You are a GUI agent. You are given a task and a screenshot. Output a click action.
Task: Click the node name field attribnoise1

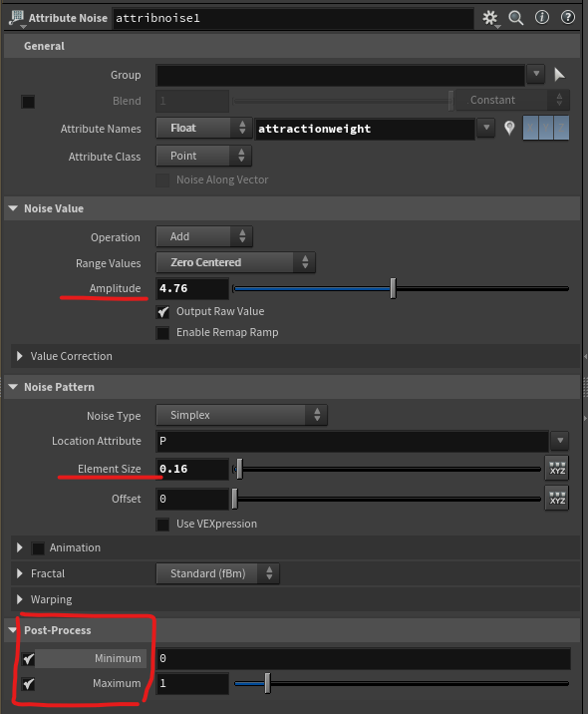(293, 18)
